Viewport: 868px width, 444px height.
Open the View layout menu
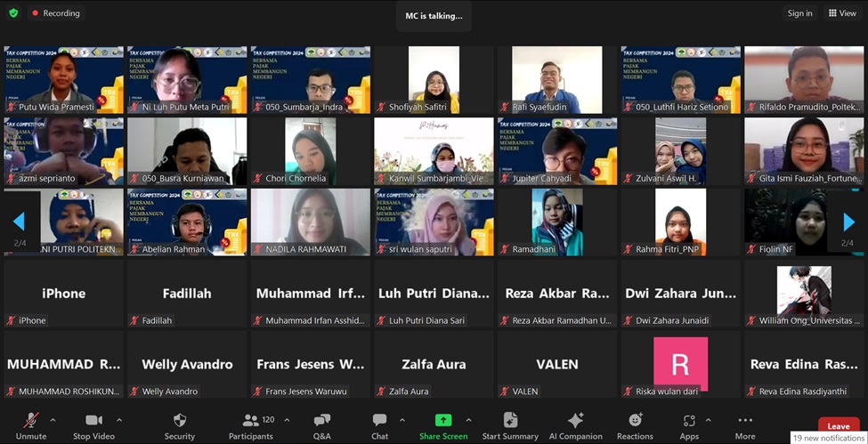[x=842, y=13]
